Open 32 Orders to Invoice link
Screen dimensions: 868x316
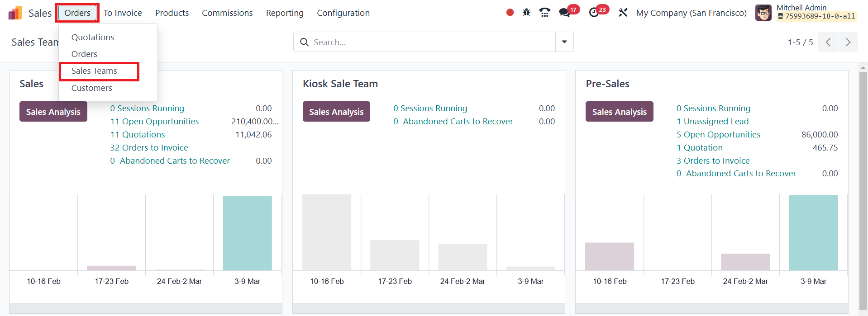pos(149,148)
